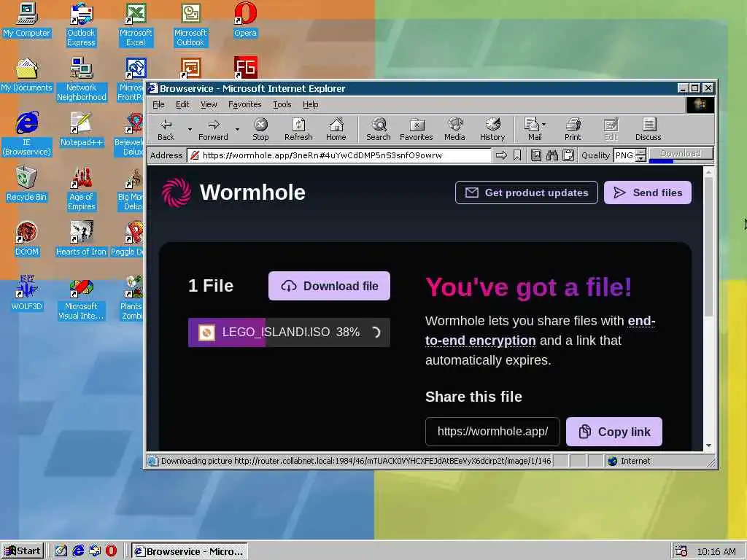
Task: Print the page with the Print icon
Action: 573,130
